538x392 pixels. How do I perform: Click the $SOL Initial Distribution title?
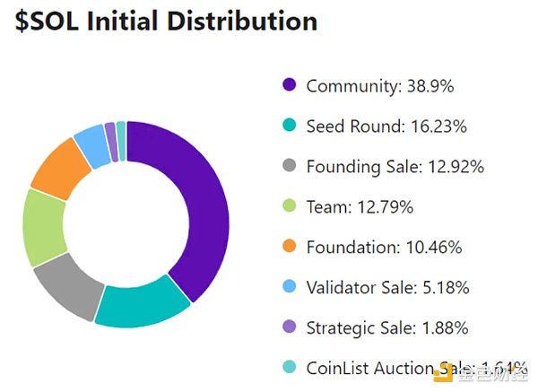(167, 21)
